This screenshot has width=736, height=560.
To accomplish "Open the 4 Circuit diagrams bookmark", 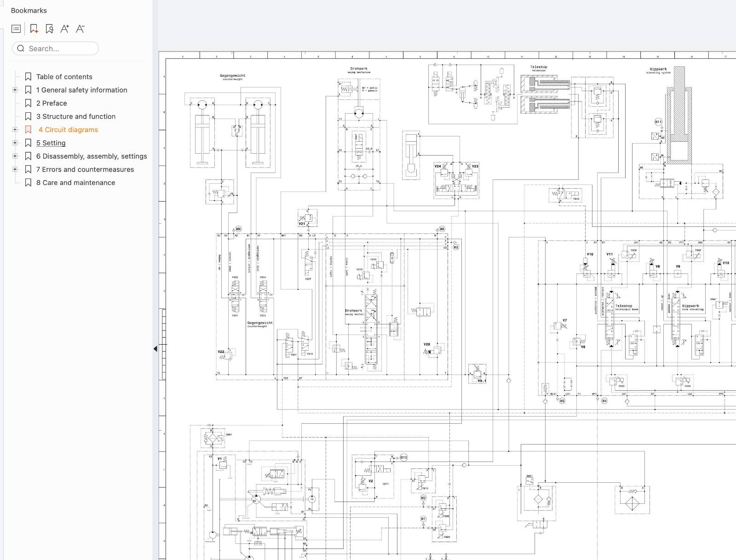I will click(68, 130).
